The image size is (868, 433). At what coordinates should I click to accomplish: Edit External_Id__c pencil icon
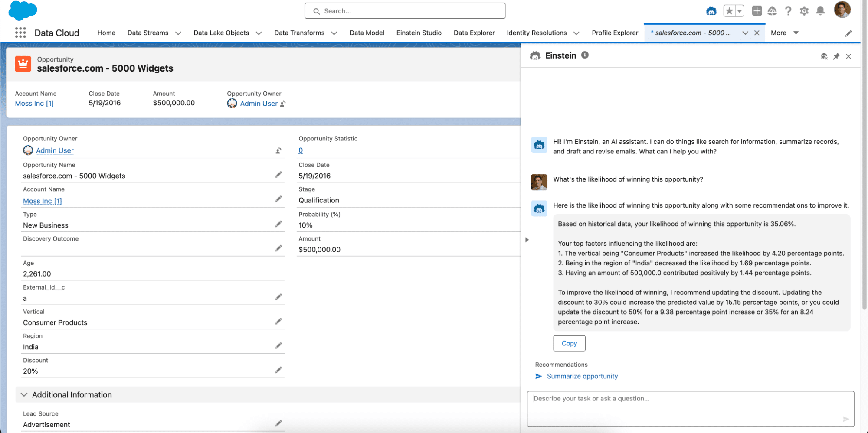point(278,297)
